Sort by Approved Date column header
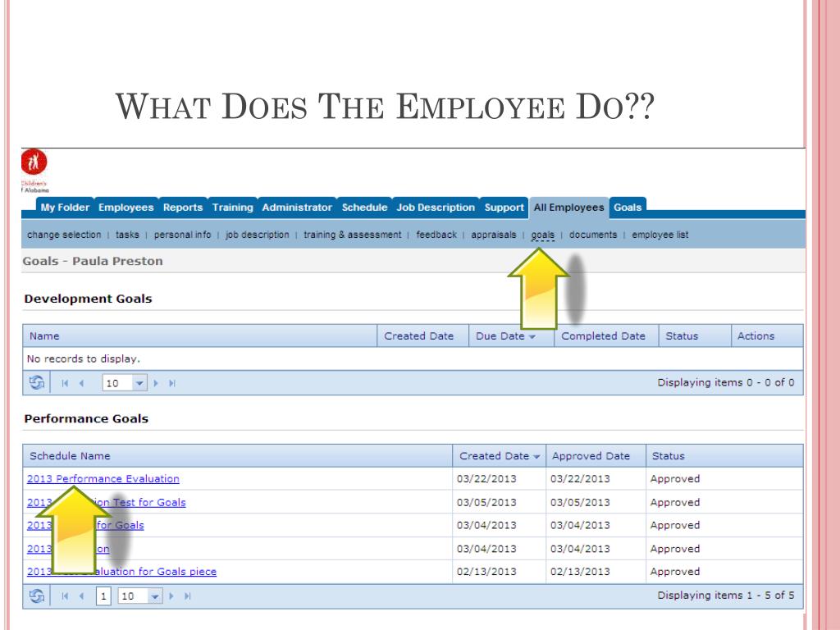The height and width of the screenshot is (630, 840). 596,456
